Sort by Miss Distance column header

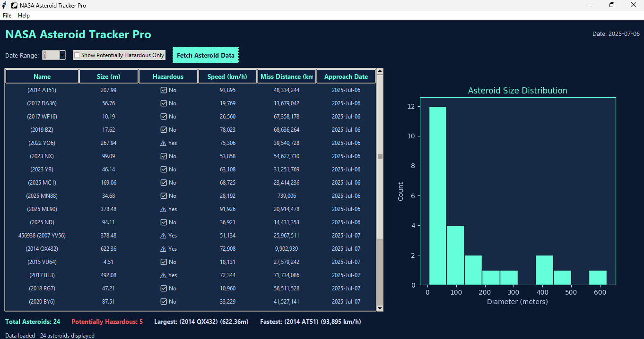[x=287, y=76]
